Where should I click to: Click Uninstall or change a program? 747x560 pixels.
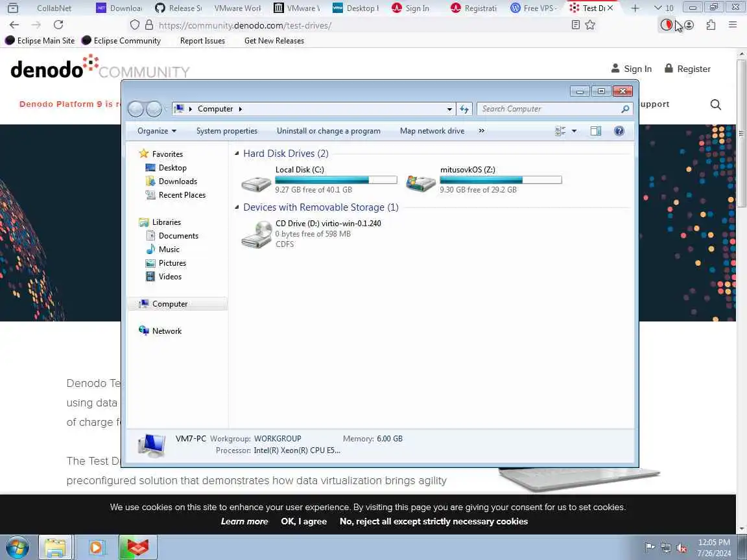[329, 131]
